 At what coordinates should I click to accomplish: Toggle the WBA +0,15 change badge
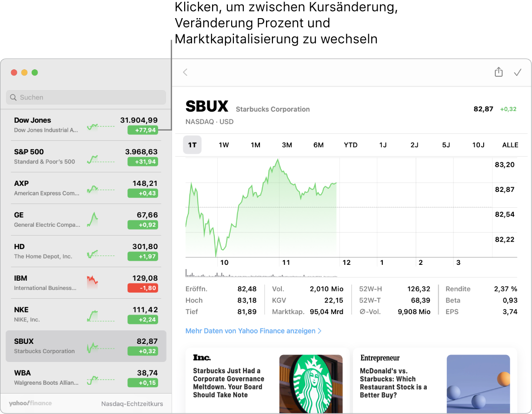click(x=143, y=383)
